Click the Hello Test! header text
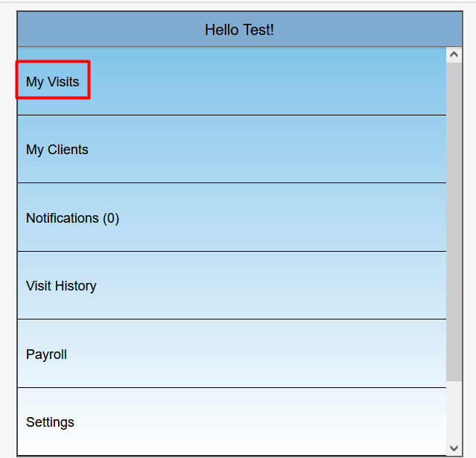 [239, 30]
